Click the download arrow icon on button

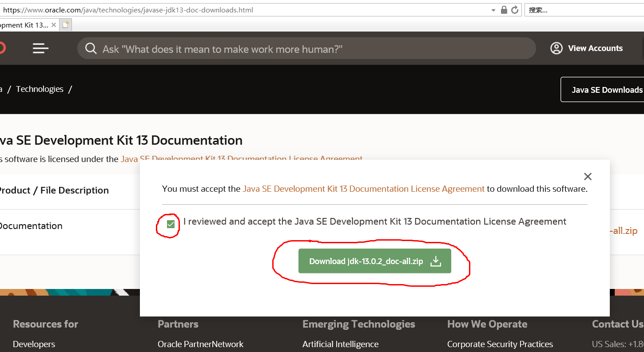(x=436, y=261)
